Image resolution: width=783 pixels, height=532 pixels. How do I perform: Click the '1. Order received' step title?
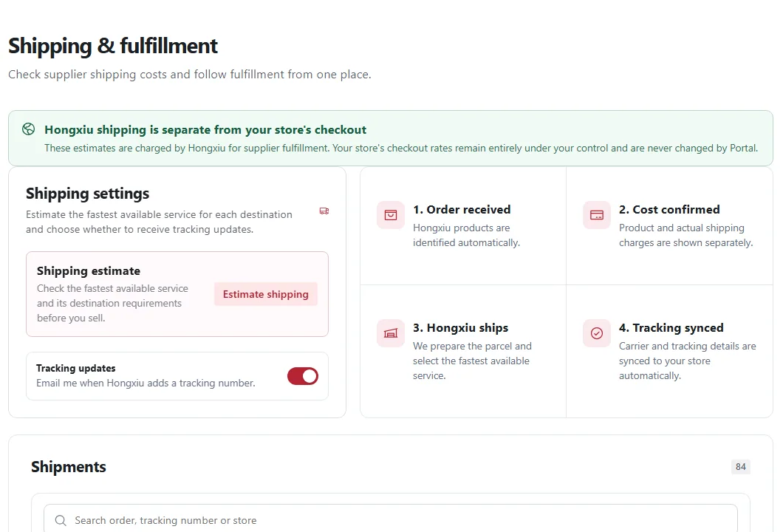coord(462,209)
